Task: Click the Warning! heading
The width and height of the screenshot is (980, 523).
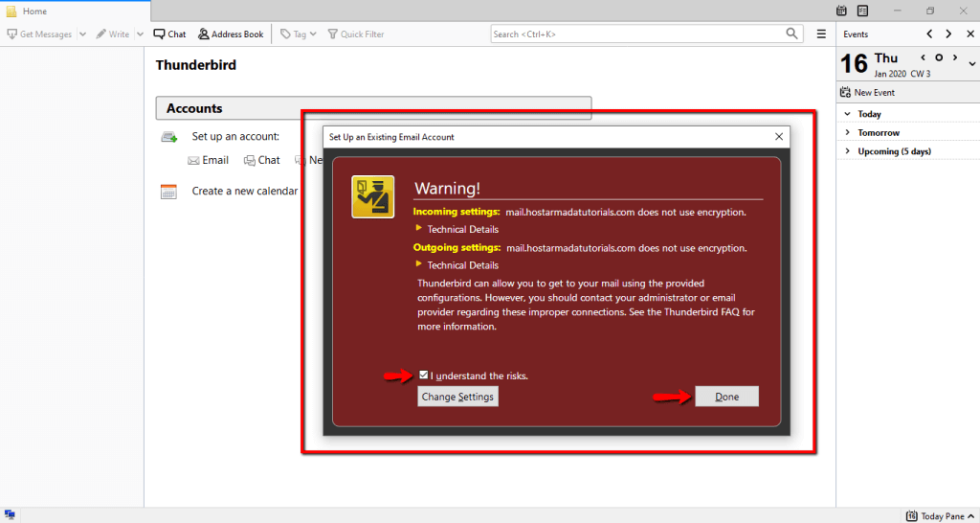Action: pyautogui.click(x=448, y=189)
